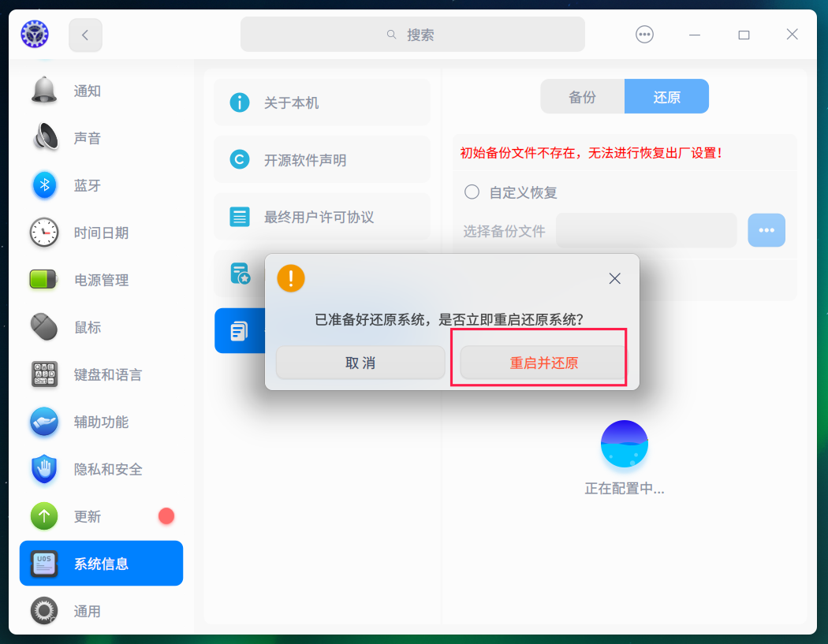This screenshot has width=828, height=644.
Task: Open the 最终用户许可协议 page
Action: pyautogui.click(x=322, y=217)
